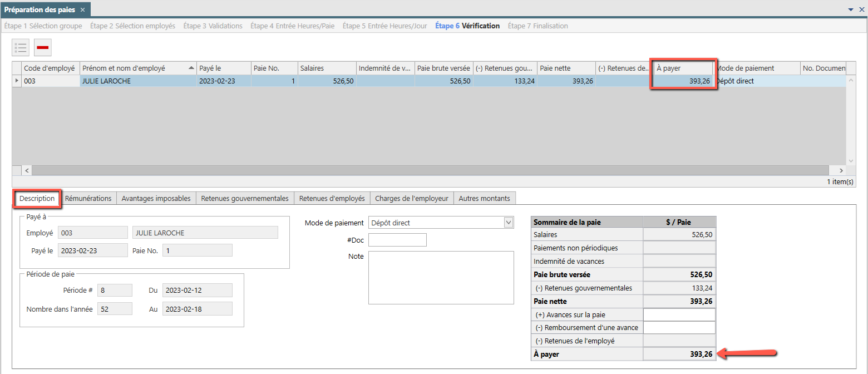Close the Préparation des paies tab
This screenshot has width=868, height=374.
(82, 9)
